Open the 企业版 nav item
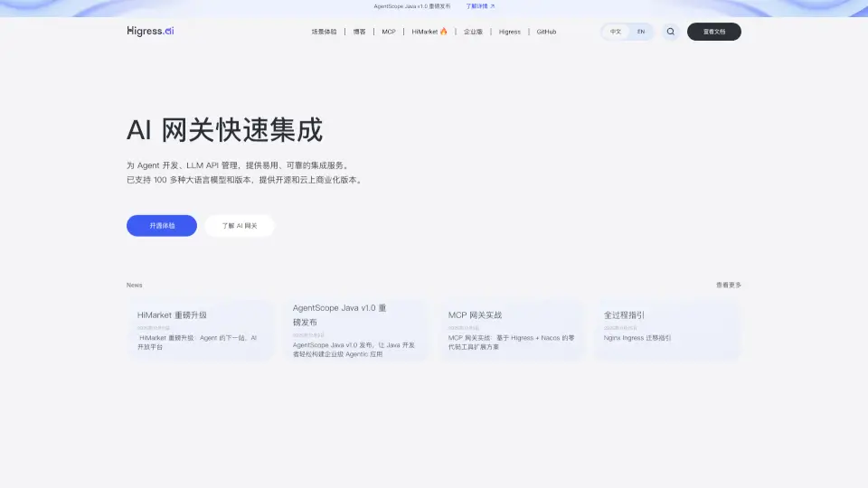Image resolution: width=868 pixels, height=488 pixels. pos(473,32)
